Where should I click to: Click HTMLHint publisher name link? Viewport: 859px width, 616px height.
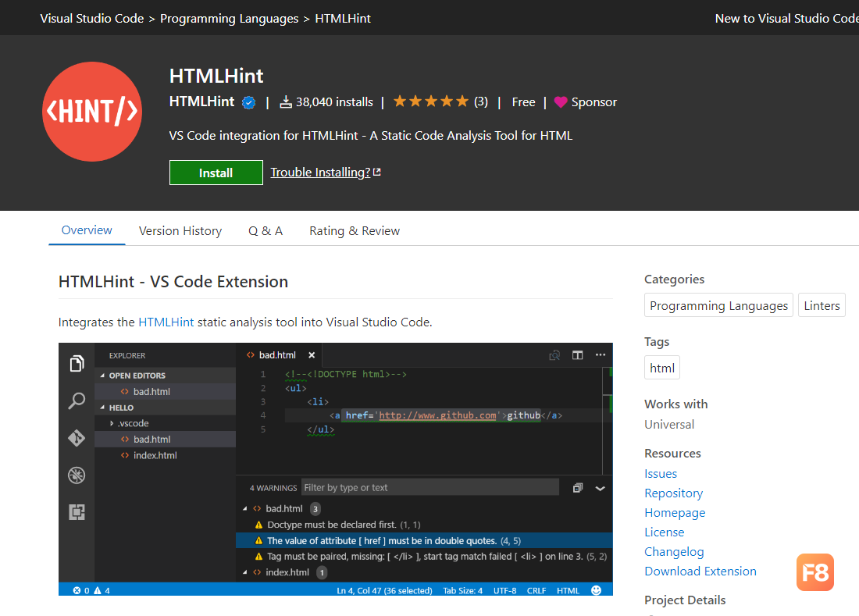[x=201, y=101]
